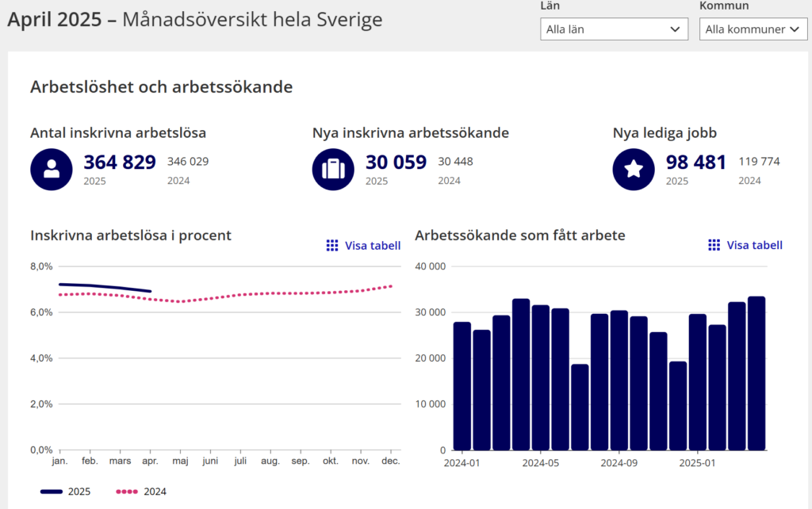Screen dimensions: 812x509
Task: Click the 98 481 new vacancies figure
Action: (x=695, y=163)
